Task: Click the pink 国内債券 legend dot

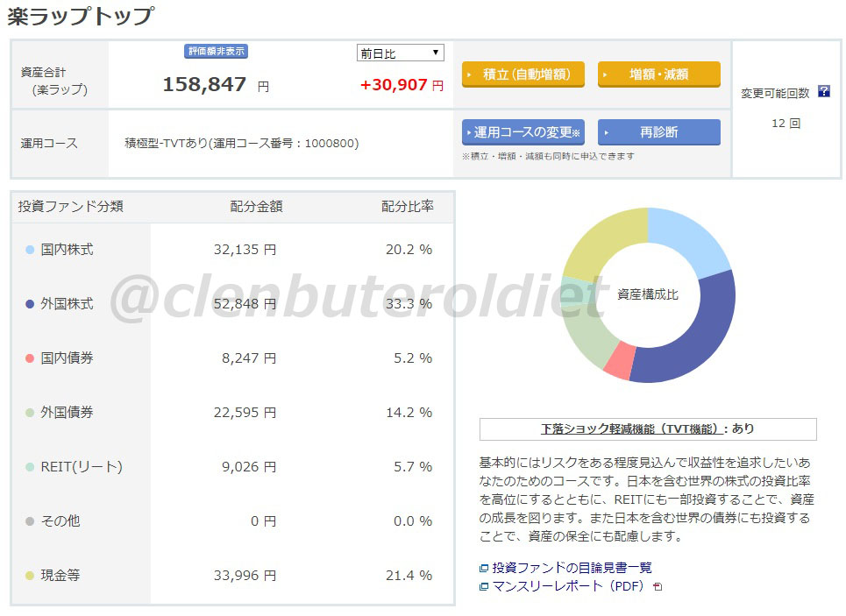Action: coord(30,358)
